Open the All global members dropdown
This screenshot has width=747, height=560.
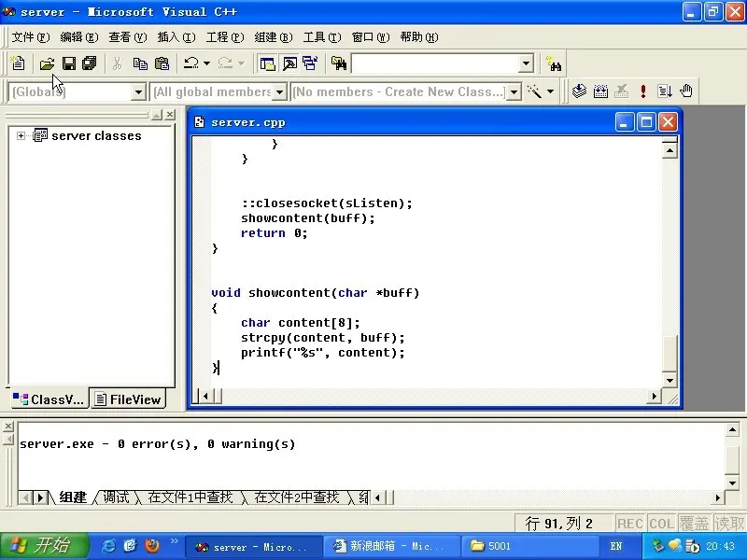(x=280, y=91)
